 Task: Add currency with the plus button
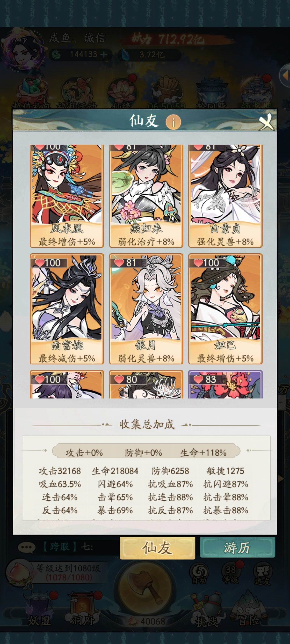pyautogui.click(x=104, y=55)
